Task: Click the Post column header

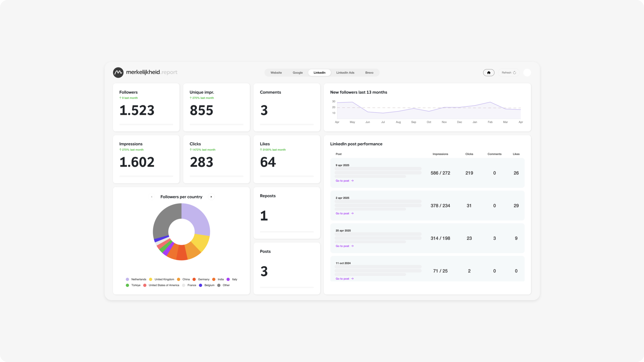Action: point(339,154)
